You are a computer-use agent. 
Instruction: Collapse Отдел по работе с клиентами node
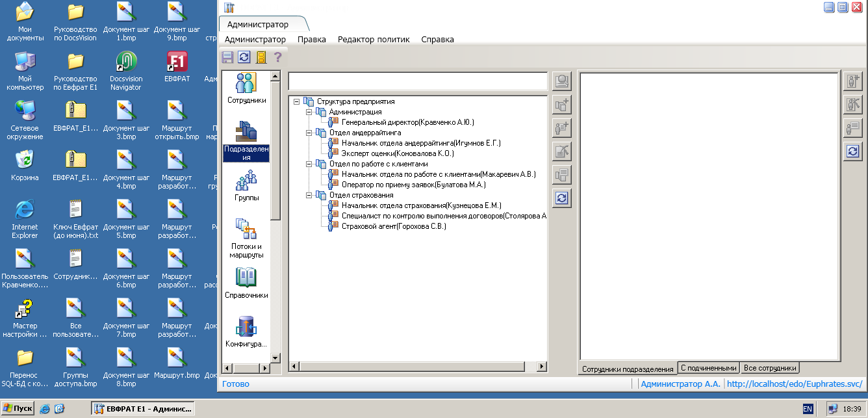309,164
